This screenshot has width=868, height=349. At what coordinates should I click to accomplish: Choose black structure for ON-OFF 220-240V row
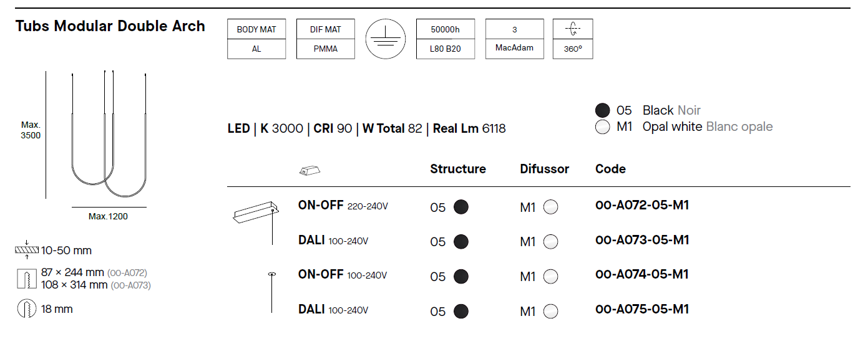(x=461, y=207)
